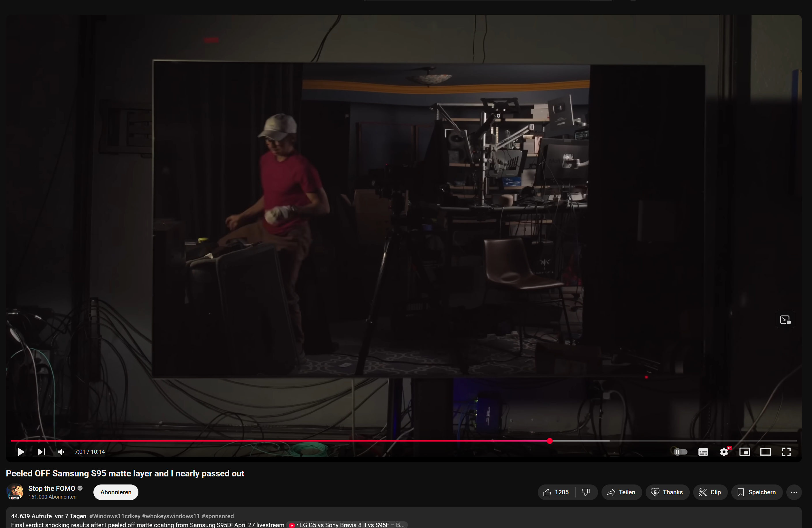The image size is (812, 528).
Task: Dislike the video
Action: click(x=586, y=492)
